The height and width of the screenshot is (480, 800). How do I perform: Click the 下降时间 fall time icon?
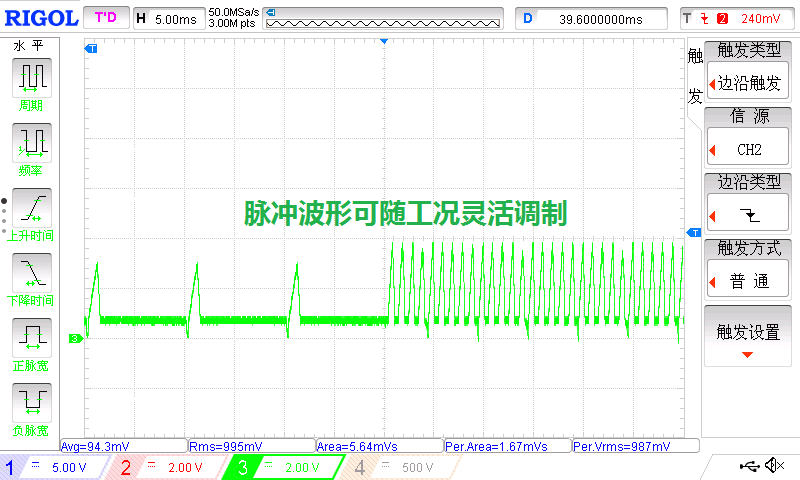click(x=32, y=271)
